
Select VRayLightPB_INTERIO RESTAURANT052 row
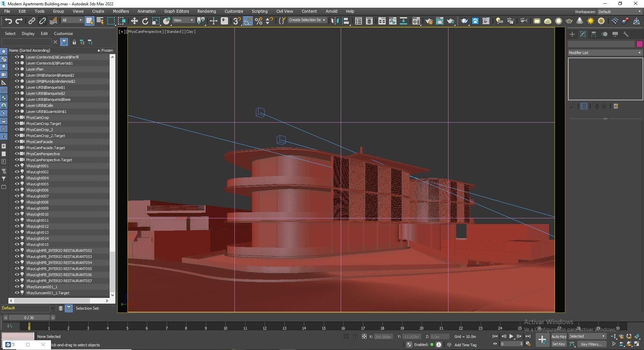pos(59,251)
